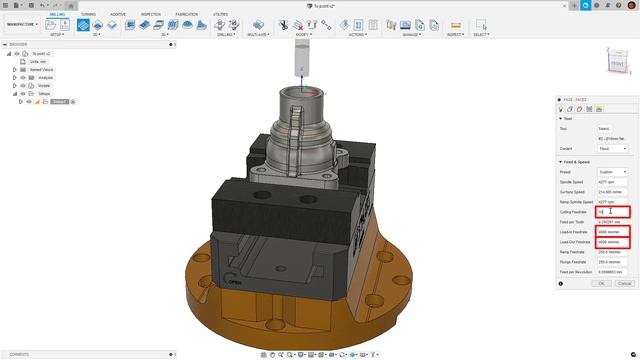Click the Drill operation icon

(x=220, y=25)
